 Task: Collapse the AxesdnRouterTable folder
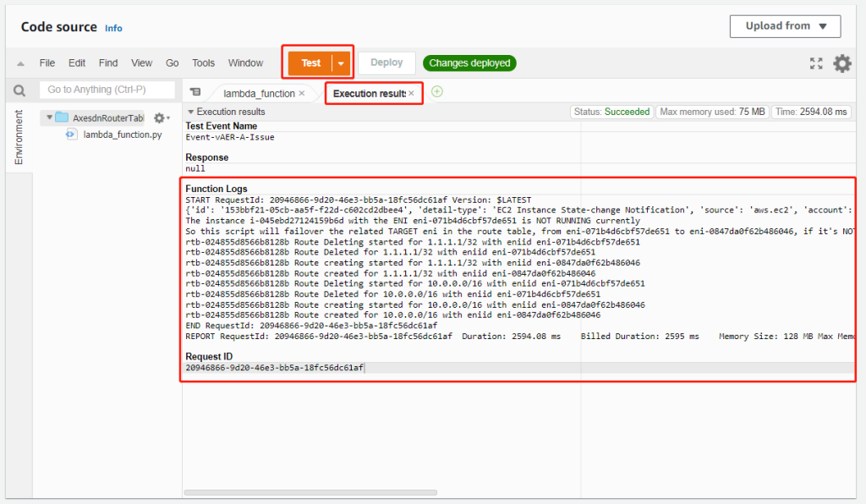click(50, 118)
